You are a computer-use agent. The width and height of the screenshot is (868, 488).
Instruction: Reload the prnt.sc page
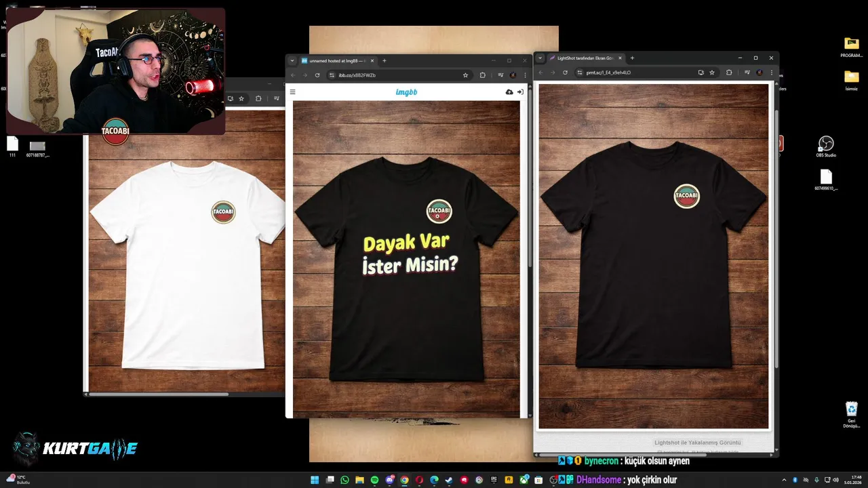point(565,73)
